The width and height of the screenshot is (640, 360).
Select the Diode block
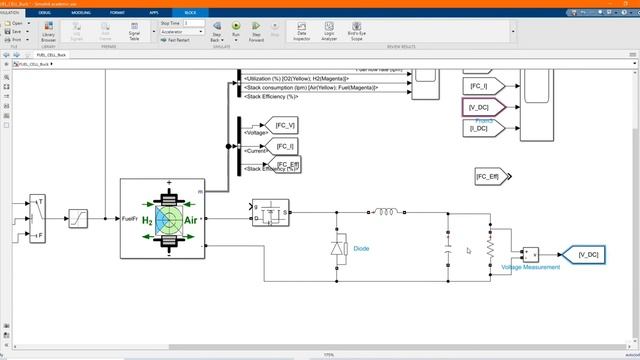tap(339, 249)
